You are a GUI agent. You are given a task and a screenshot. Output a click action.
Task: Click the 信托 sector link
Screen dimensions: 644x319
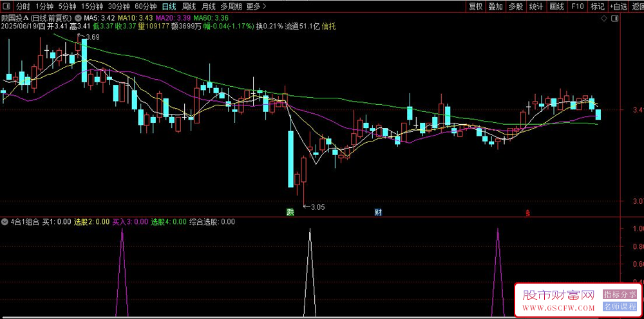[329, 26]
